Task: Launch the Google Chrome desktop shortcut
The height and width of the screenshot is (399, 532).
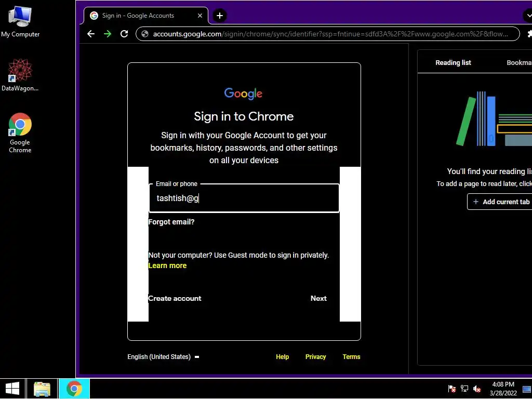Action: point(20,132)
